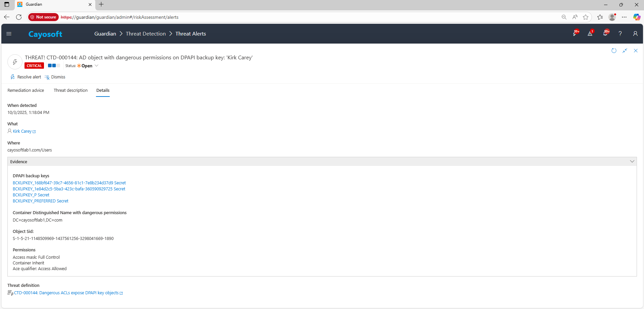
Task: Switch to the Remediation advice tab
Action: click(26, 90)
